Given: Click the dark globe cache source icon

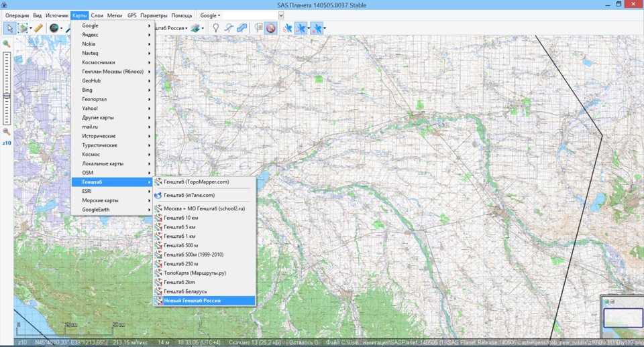Looking at the screenshot, I should (x=54, y=28).
